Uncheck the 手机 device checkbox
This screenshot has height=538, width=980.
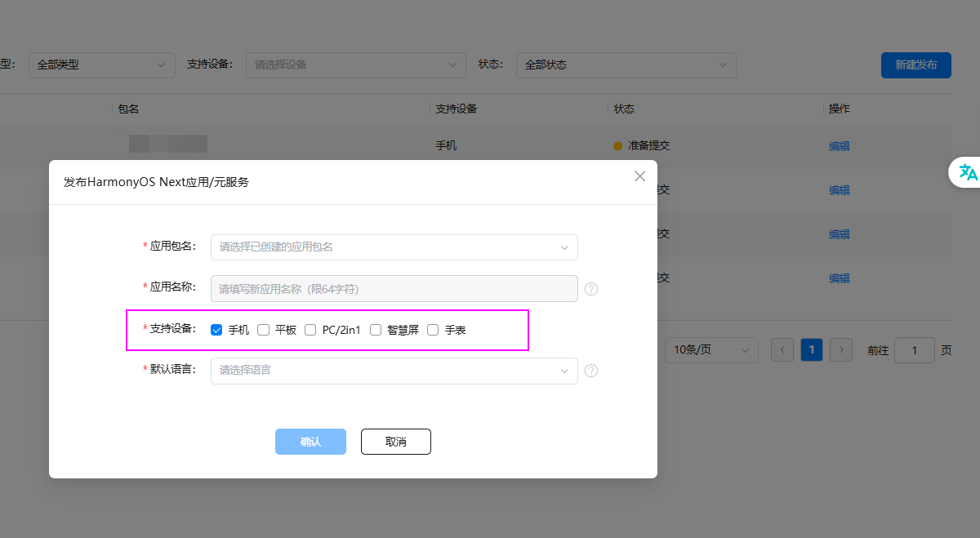click(x=216, y=330)
